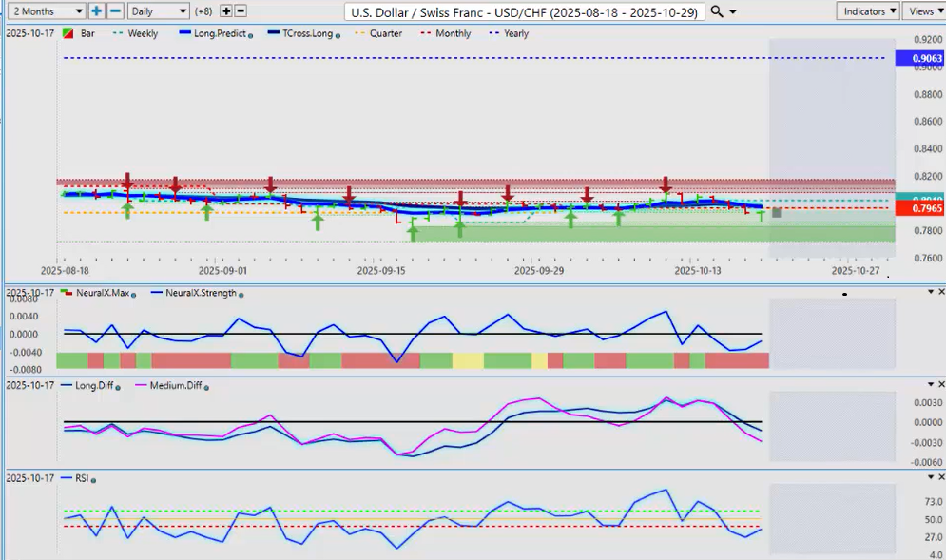Open the Indicators menu
The height and width of the screenshot is (560, 946).
tap(869, 11)
